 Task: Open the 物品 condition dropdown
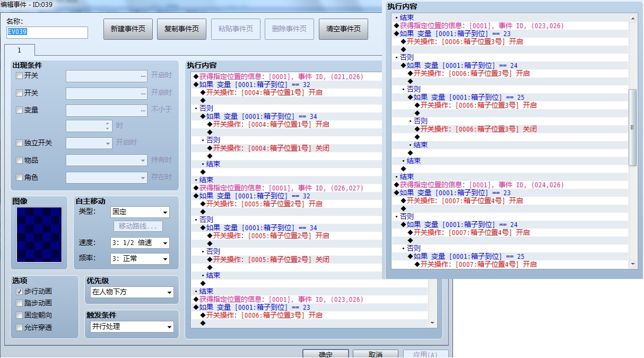pos(106,160)
